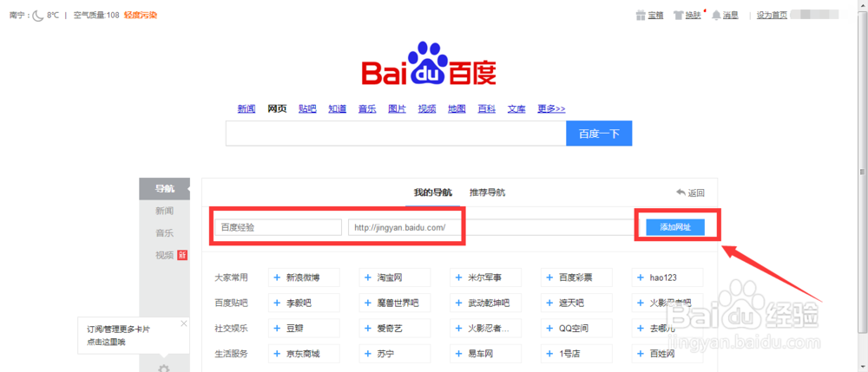Click the 百度贴吧 row label

[x=231, y=303]
